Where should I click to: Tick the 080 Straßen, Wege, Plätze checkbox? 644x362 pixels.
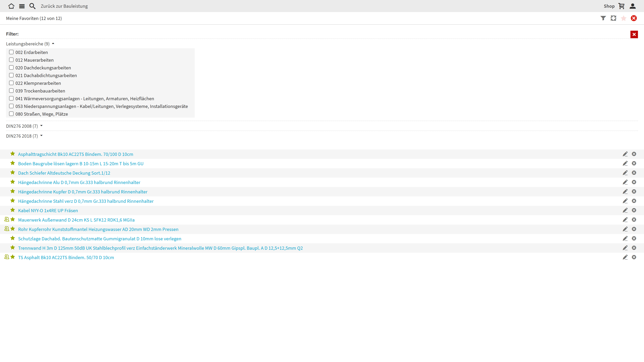point(11,114)
